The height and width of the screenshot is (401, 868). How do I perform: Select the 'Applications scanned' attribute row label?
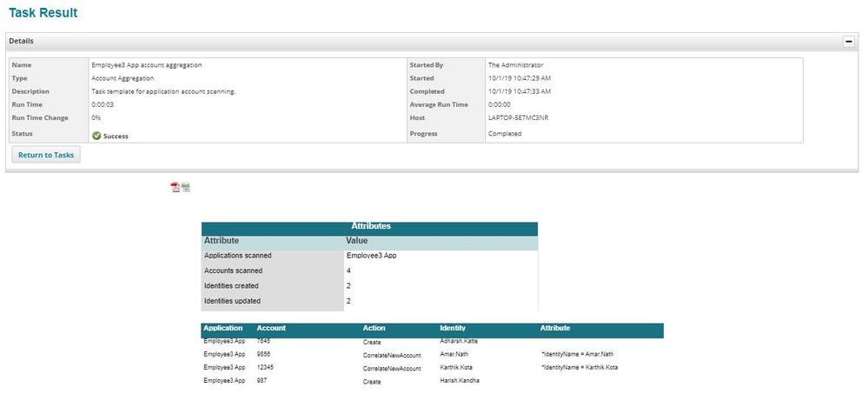point(238,256)
